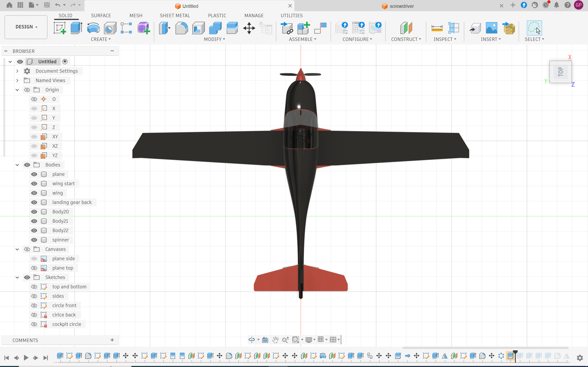The width and height of the screenshot is (588, 367).
Task: Show the plane top canvas
Action: (x=34, y=268)
